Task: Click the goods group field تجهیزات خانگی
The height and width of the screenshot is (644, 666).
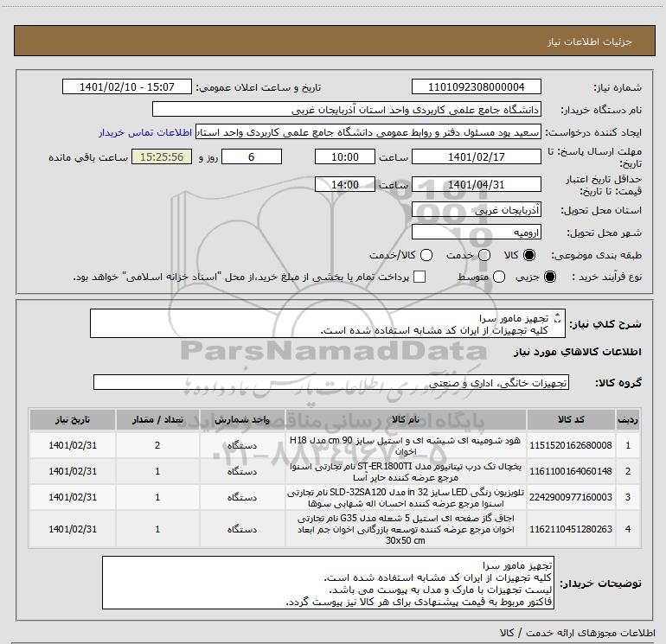Action: tap(331, 382)
